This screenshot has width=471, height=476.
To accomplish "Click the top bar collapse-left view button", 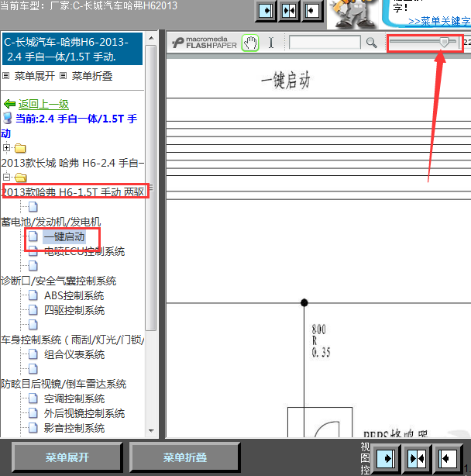I will [x=311, y=11].
